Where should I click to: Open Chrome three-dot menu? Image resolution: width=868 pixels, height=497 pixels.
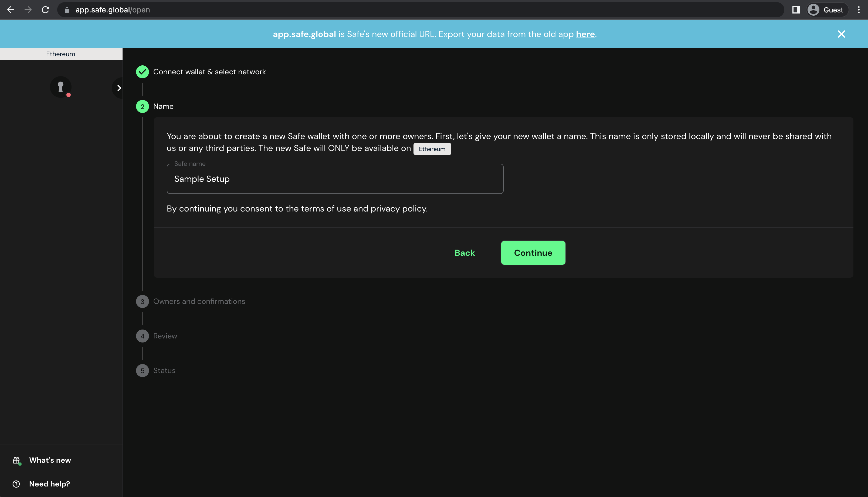(859, 10)
